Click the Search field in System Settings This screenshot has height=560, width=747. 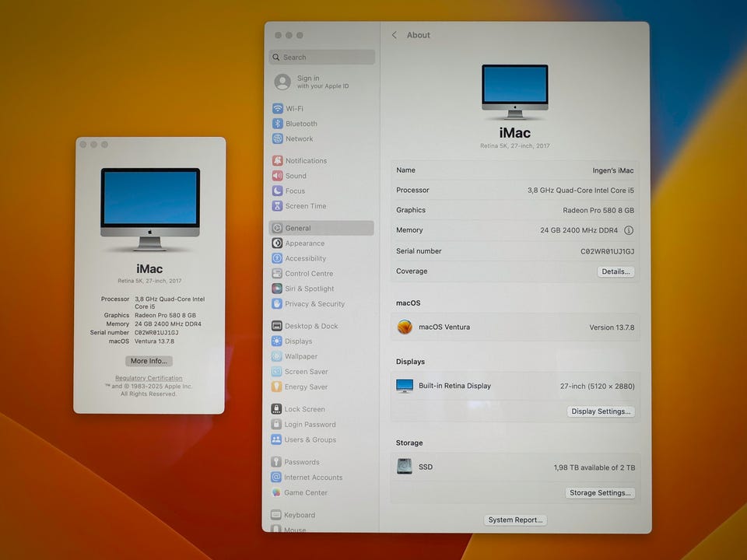click(322, 57)
